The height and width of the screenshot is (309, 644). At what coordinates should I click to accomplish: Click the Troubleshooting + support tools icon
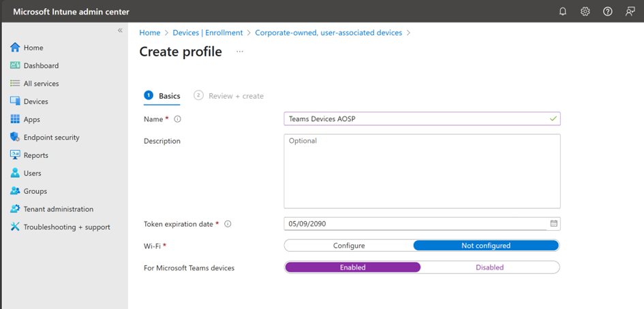15,227
